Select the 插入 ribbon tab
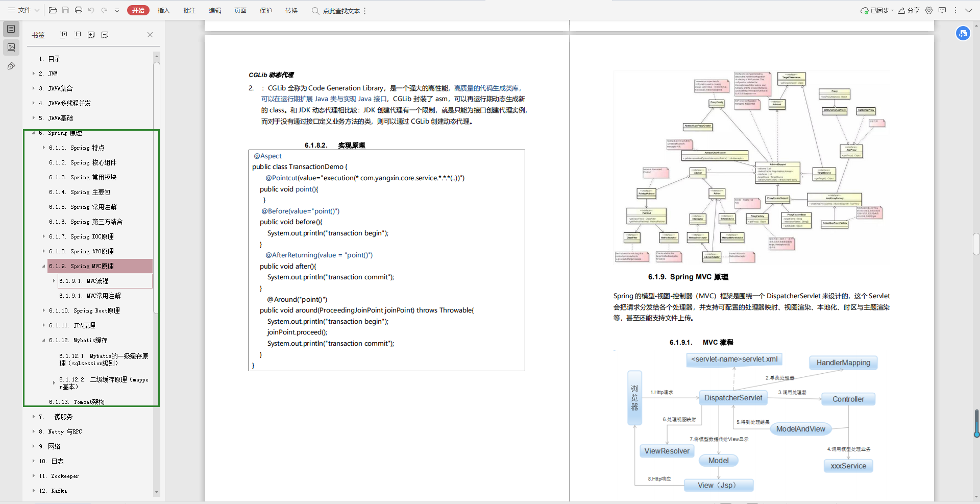 pos(163,10)
